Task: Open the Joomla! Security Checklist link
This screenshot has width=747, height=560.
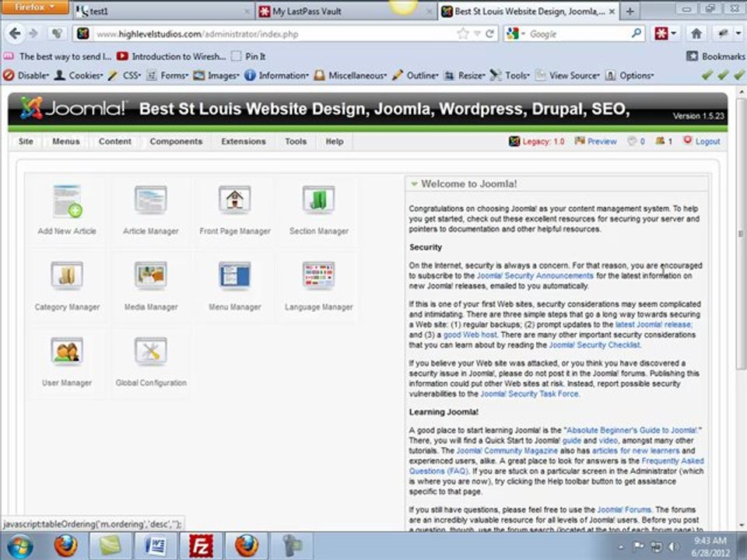Action: tap(594, 345)
